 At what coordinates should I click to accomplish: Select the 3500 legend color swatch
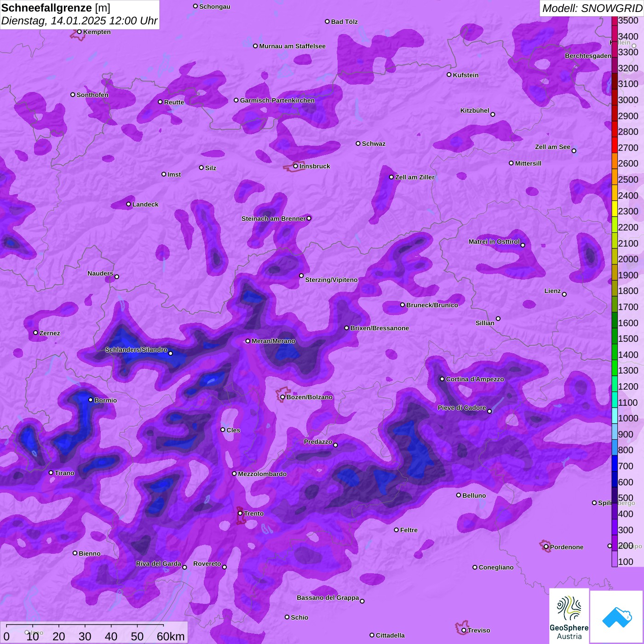coord(614,20)
